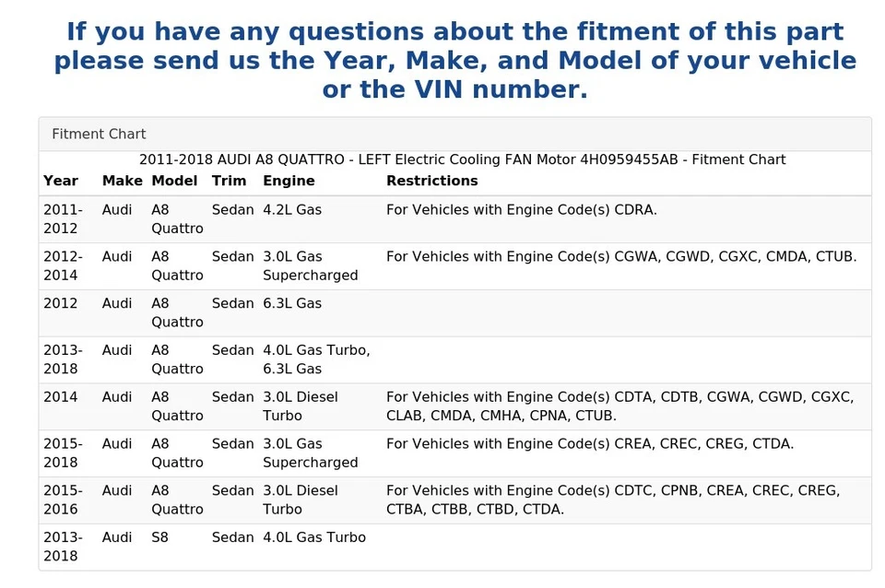
Task: Click restriction listing CREA, CREC, CREG, CTDA
Action: coord(589,444)
